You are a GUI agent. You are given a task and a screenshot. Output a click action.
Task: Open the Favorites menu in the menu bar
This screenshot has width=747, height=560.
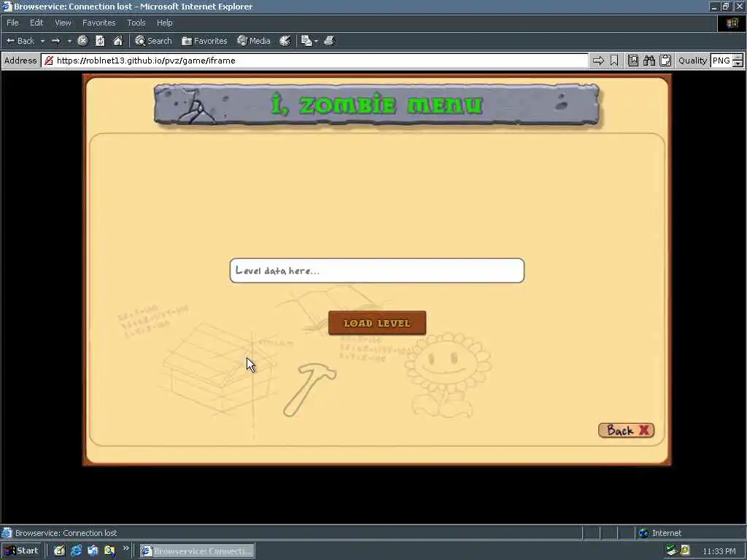coord(98,23)
